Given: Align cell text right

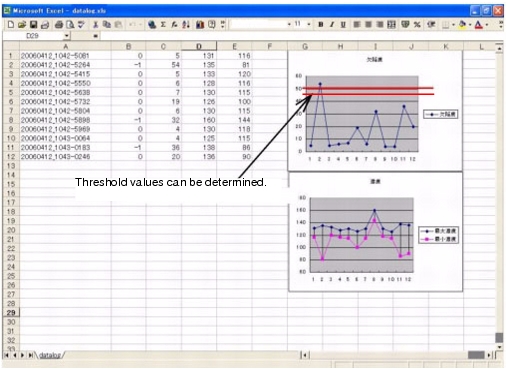Looking at the screenshot, I should (380, 24).
